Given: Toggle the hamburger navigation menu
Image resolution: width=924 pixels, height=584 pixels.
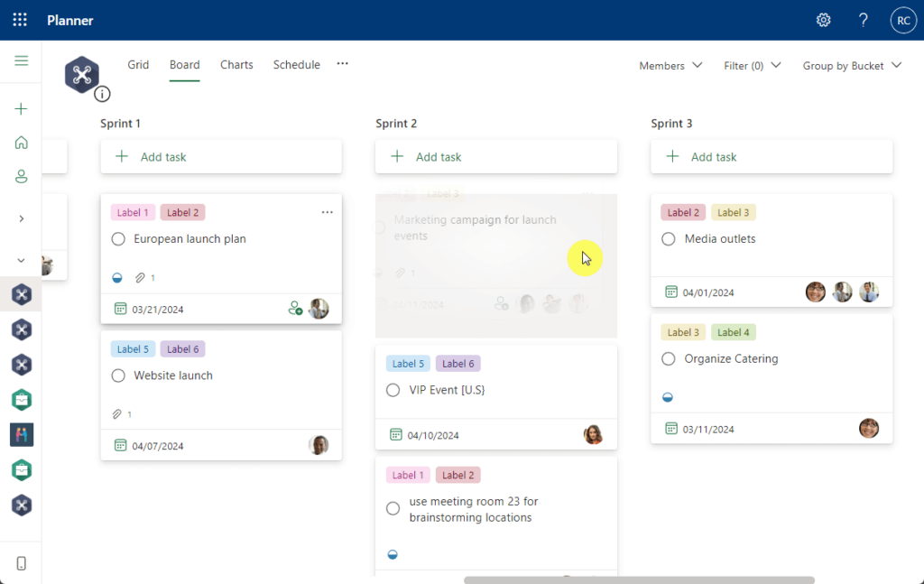Looking at the screenshot, I should click(22, 60).
